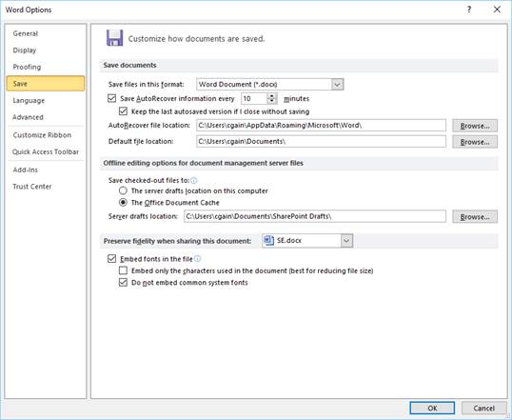Click the Word document icon beside SE.docx
Image resolution: width=512 pixels, height=420 pixels.
tap(268, 240)
